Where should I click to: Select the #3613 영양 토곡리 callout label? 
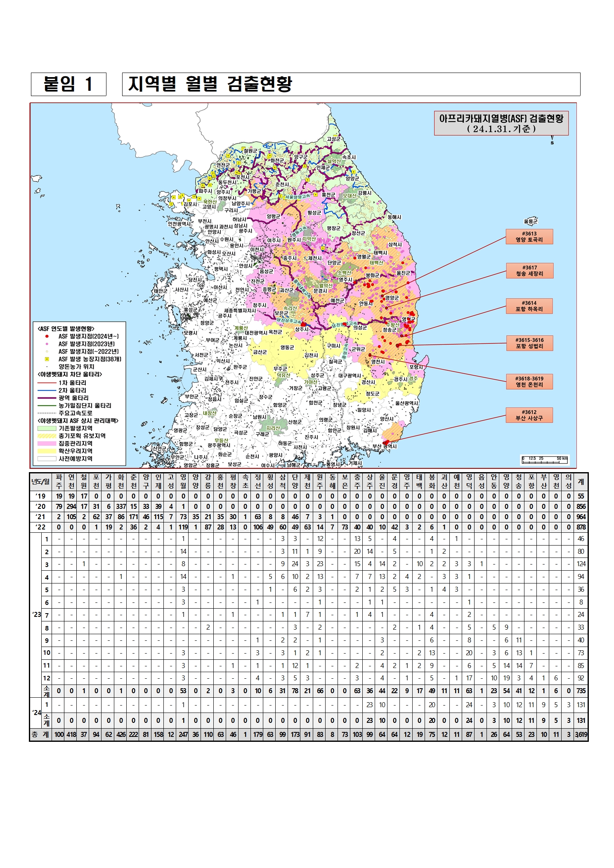tap(529, 237)
